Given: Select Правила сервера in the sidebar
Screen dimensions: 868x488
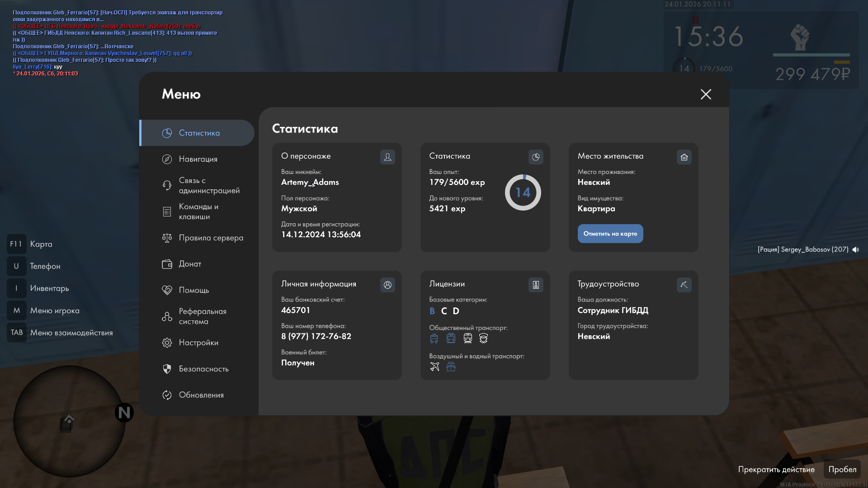Looking at the screenshot, I should pos(211,238).
